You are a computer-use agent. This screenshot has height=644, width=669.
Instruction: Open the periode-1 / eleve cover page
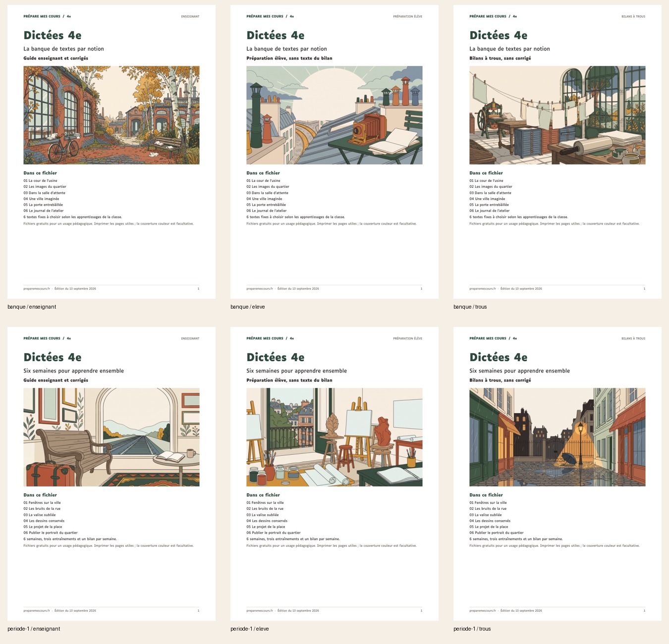[334, 474]
